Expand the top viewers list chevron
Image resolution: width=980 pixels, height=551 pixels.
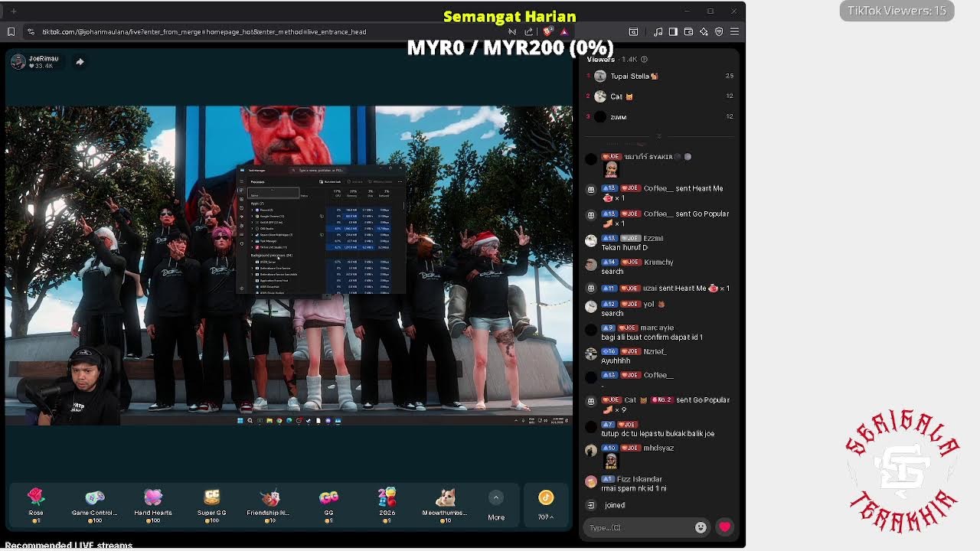coord(658,136)
